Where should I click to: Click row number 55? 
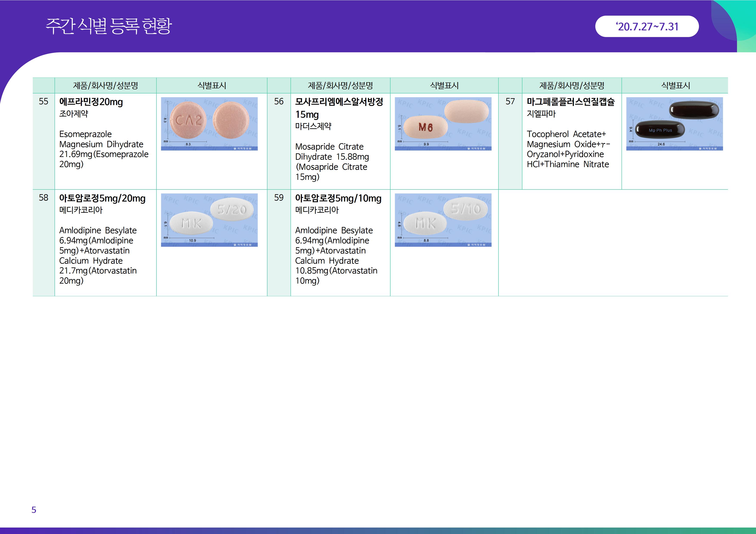click(x=44, y=101)
